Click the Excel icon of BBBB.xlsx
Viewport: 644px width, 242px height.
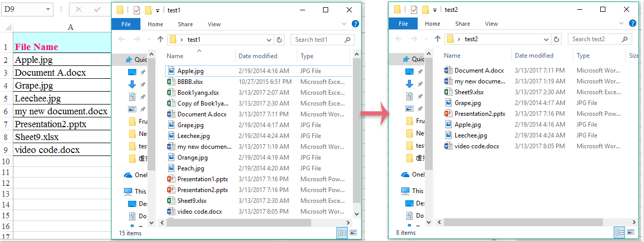[x=171, y=82]
